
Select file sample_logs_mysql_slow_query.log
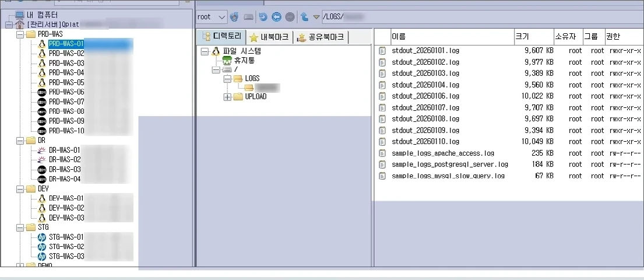[x=448, y=176]
